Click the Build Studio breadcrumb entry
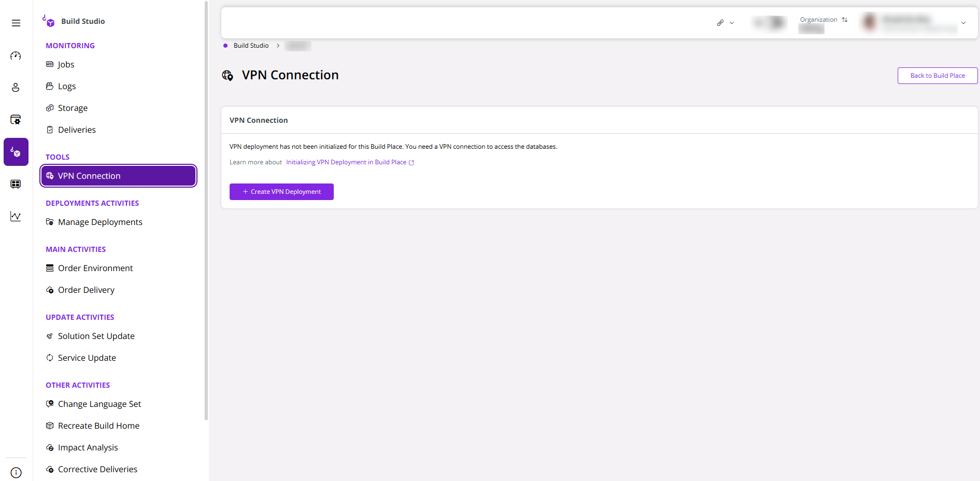Image resolution: width=980 pixels, height=481 pixels. pos(251,45)
